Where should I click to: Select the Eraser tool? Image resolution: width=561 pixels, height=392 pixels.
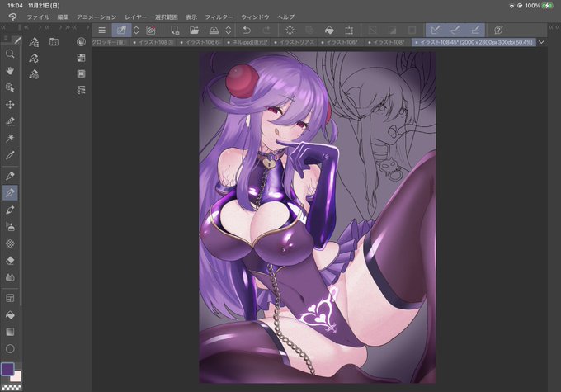(10, 260)
